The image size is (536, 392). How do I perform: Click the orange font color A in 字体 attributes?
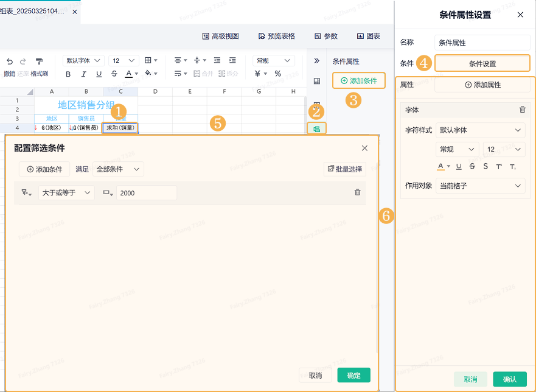(440, 167)
